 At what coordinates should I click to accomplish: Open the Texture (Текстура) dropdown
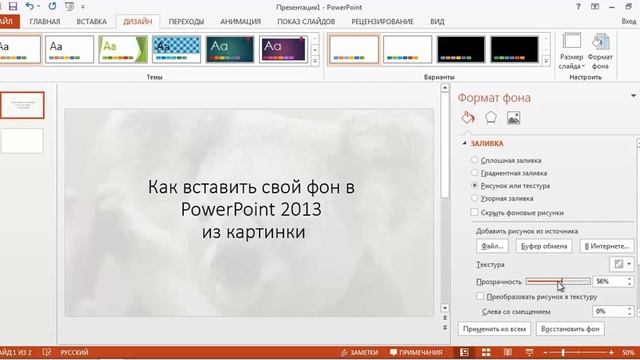click(x=622, y=264)
